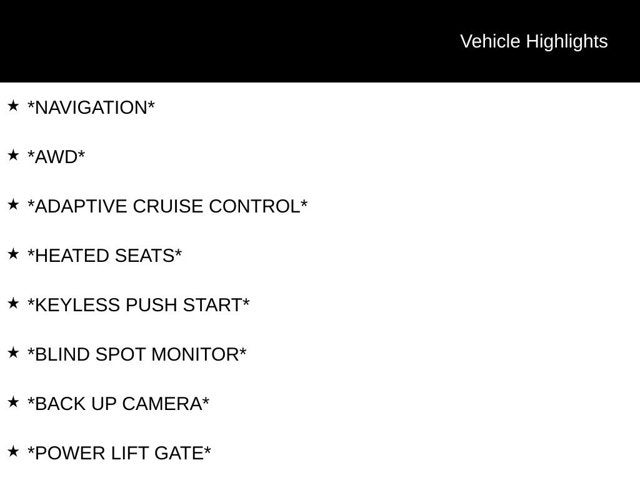Image resolution: width=640 pixels, height=480 pixels.
Task: Select the *NAVIGATION* highlight text
Action: (91, 107)
